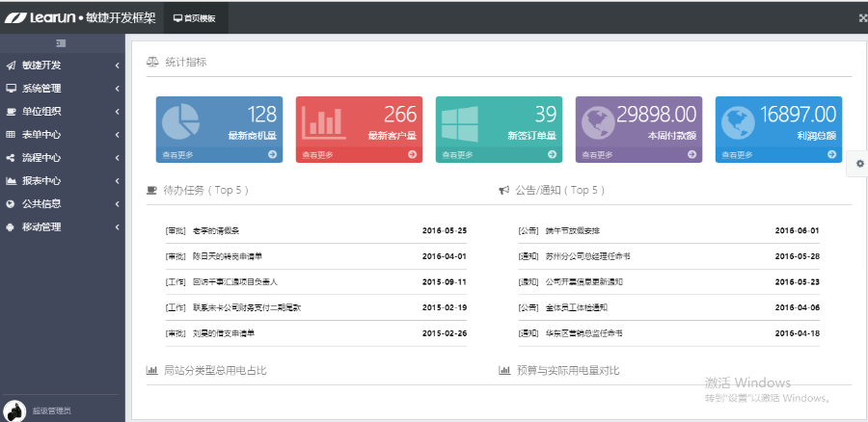Viewport: 868px width, 422px height.
Task: Click the arrow circle on 利润总额 card footer
Action: [x=831, y=154]
